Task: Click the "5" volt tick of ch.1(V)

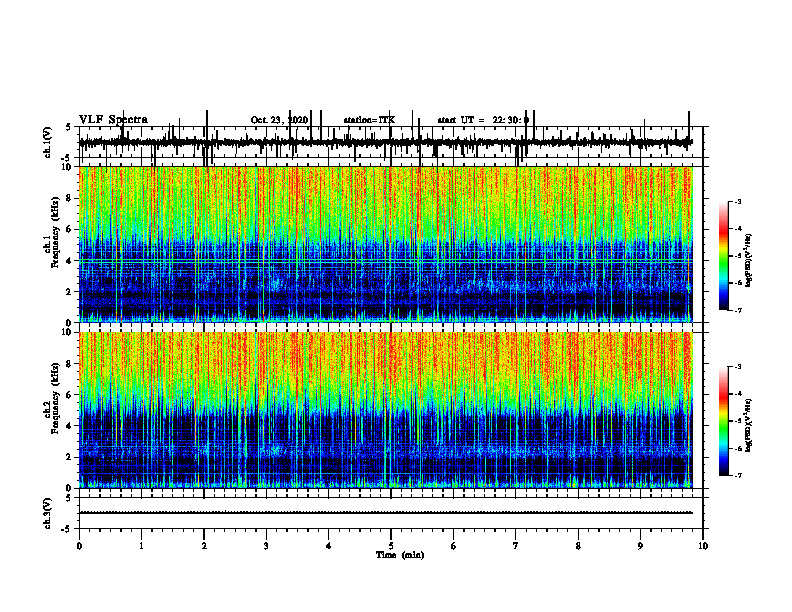Action: 69,128
